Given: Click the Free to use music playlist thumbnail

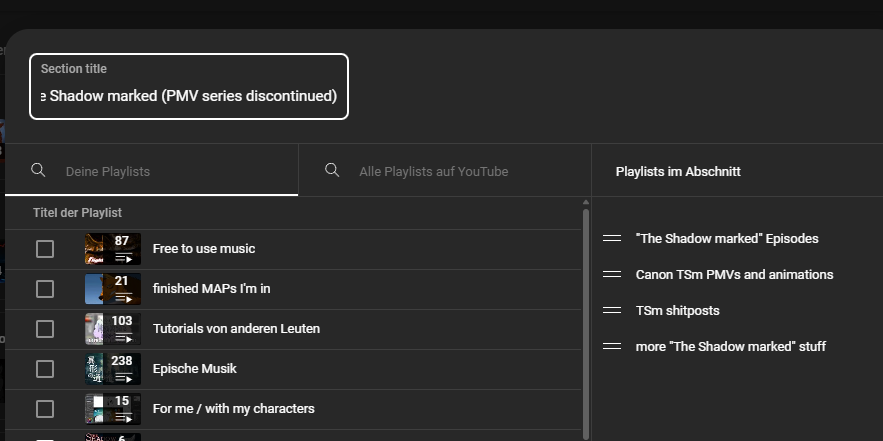Looking at the screenshot, I should [x=112, y=249].
